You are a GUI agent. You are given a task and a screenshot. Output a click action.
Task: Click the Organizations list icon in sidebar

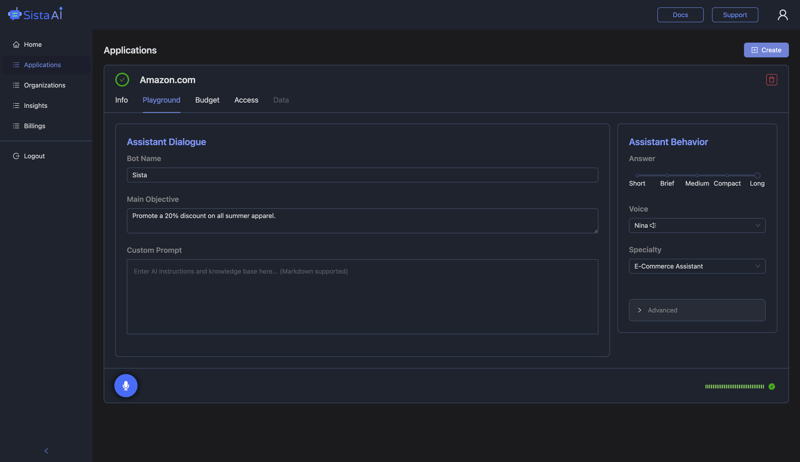(16, 85)
